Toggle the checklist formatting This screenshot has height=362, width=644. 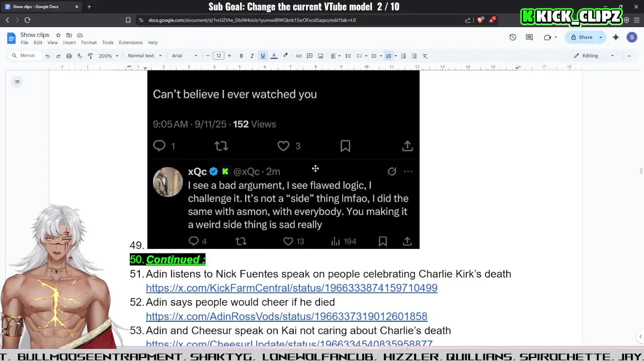pyautogui.click(x=359, y=56)
